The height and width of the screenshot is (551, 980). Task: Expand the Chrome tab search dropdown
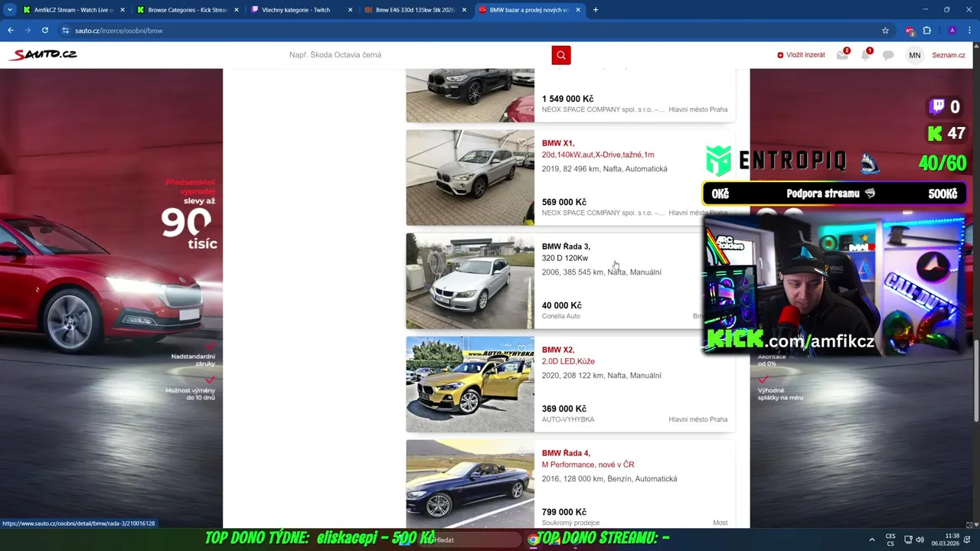pyautogui.click(x=10, y=10)
